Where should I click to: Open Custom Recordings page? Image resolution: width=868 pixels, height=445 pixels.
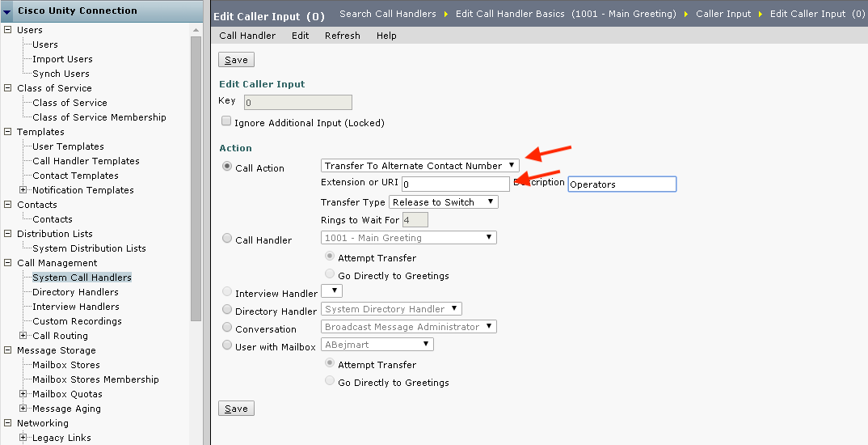click(x=77, y=321)
